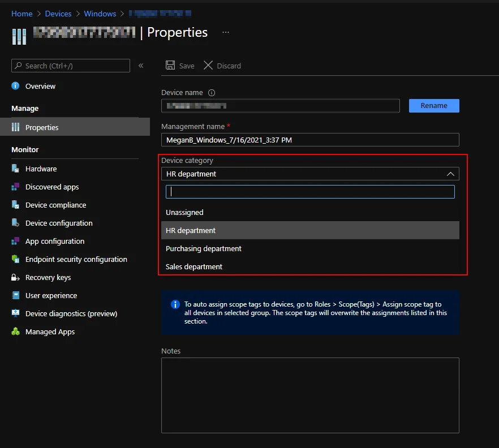The image size is (499, 448).
Task: Click the User experience icon
Action: coord(15,296)
